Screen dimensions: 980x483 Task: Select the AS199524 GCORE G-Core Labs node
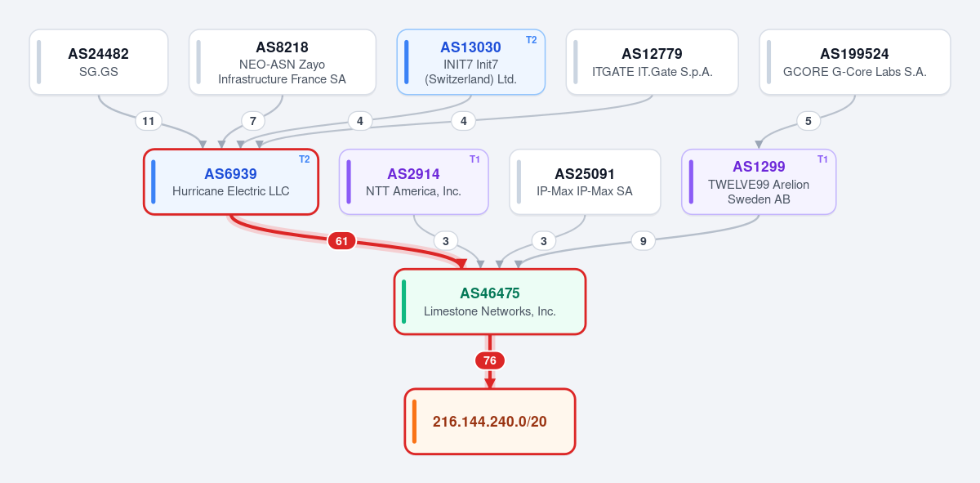[x=854, y=62]
